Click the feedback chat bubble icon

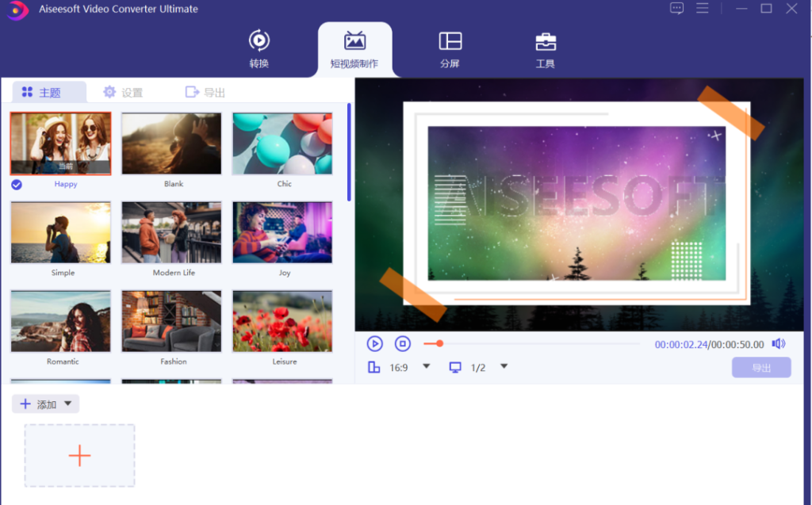pos(676,8)
